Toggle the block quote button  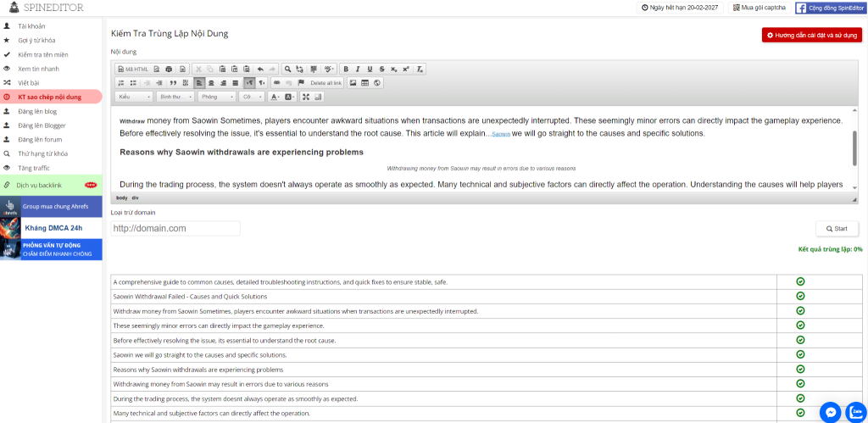(x=173, y=83)
